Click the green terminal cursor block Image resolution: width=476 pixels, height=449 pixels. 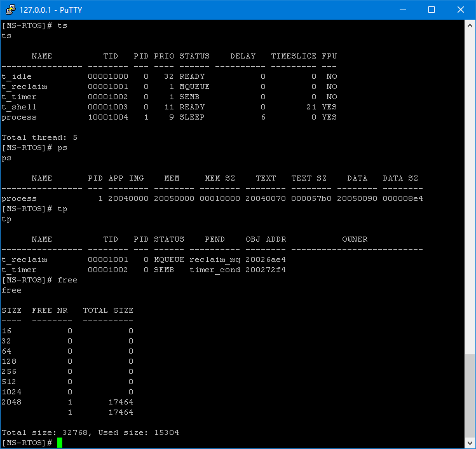60,442
